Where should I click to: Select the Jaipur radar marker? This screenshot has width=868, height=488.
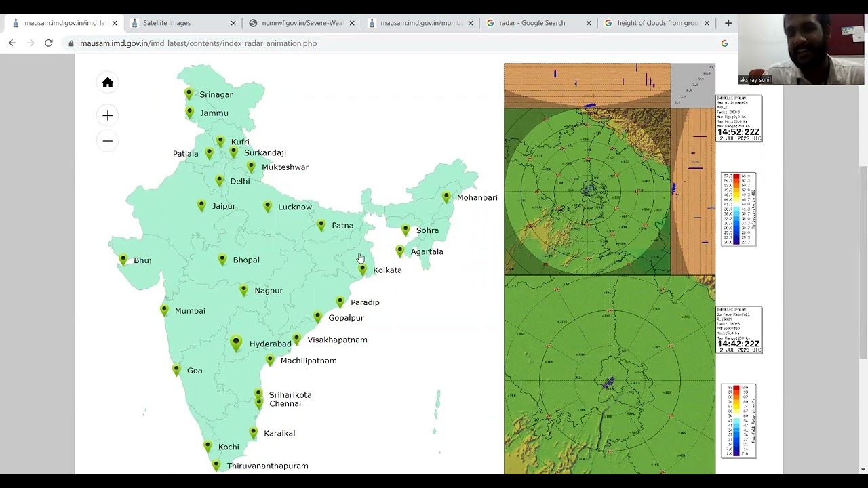[x=201, y=205]
